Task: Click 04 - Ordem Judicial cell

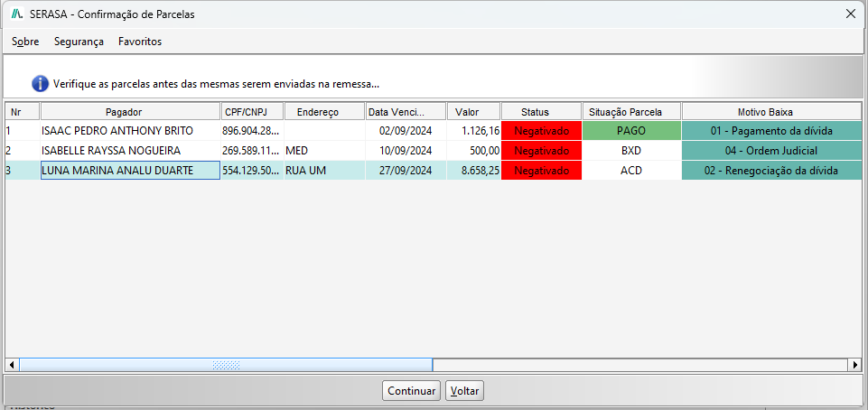Action: pyautogui.click(x=771, y=151)
